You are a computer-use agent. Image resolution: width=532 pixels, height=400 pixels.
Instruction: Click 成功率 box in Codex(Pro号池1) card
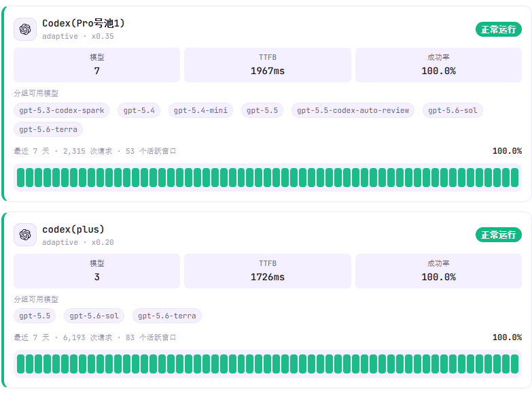438,65
